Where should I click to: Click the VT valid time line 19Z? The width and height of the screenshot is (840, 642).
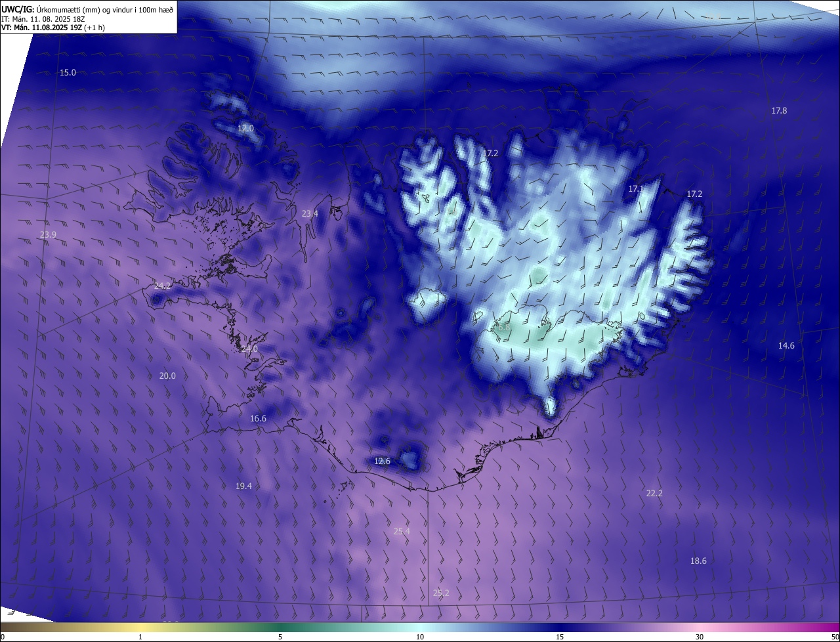[53, 28]
